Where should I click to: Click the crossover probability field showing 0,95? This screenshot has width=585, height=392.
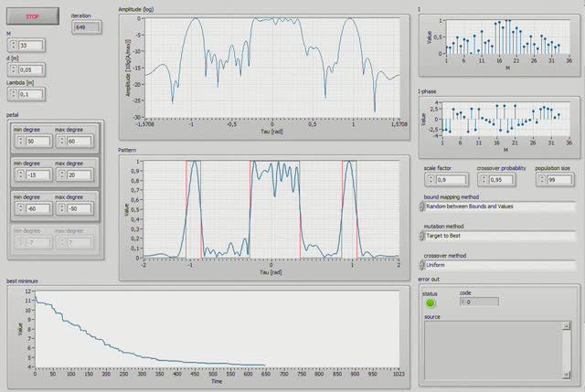pyautogui.click(x=501, y=180)
